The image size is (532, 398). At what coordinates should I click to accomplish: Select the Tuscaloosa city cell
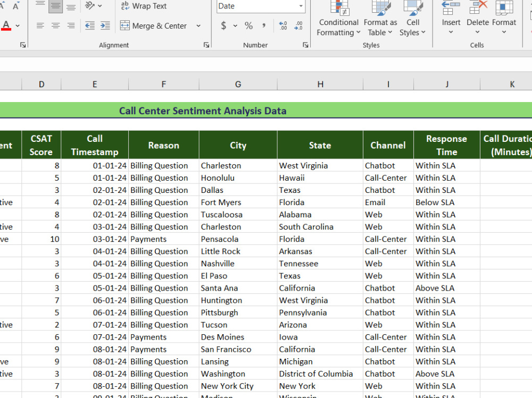point(238,215)
